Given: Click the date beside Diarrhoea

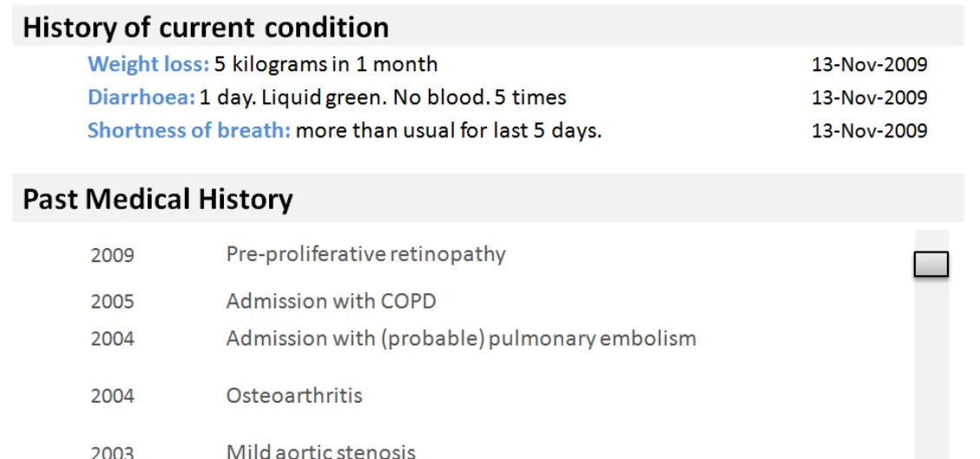Looking at the screenshot, I should [x=869, y=97].
